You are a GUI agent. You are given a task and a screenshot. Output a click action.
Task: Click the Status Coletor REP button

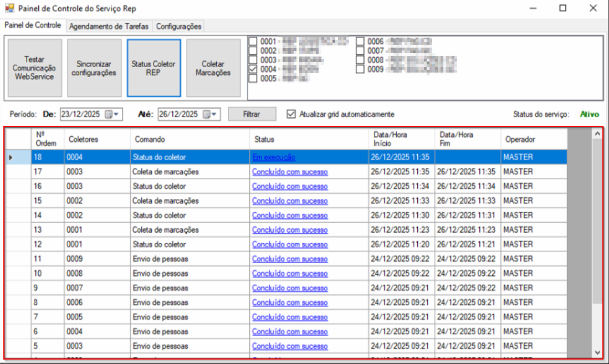coord(153,68)
